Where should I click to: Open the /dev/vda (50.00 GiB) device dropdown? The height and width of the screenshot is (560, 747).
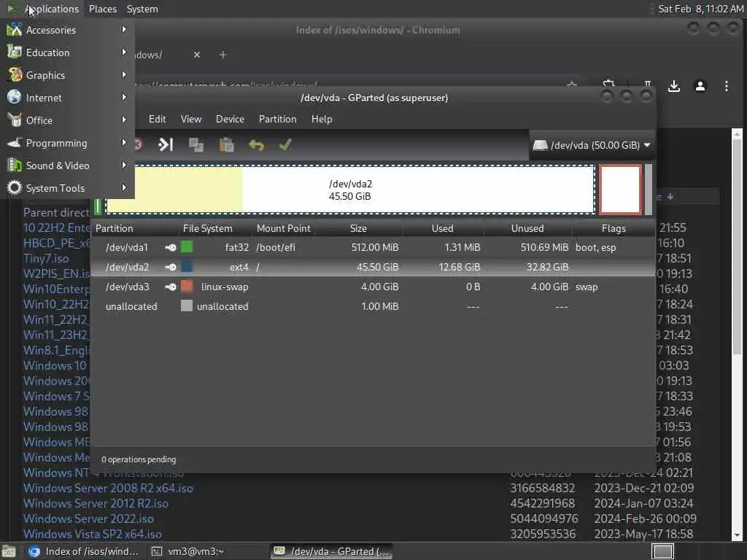(x=592, y=145)
